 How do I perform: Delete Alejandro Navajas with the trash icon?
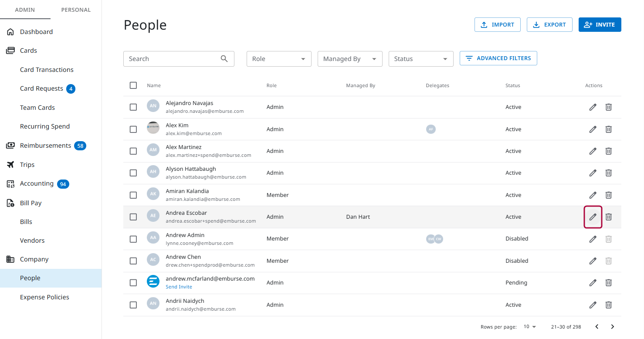coord(608,107)
